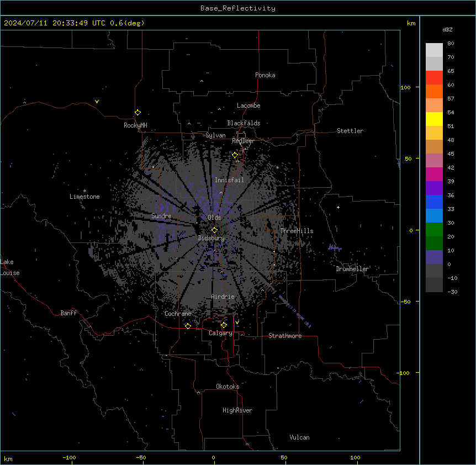Image resolution: width=476 pixels, height=465 pixels.
Task: Click the Drumheller label
Action: click(x=352, y=269)
